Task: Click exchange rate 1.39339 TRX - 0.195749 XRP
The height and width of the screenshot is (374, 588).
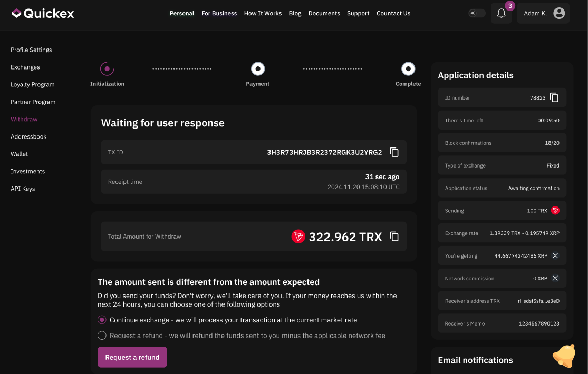Action: [x=524, y=233]
